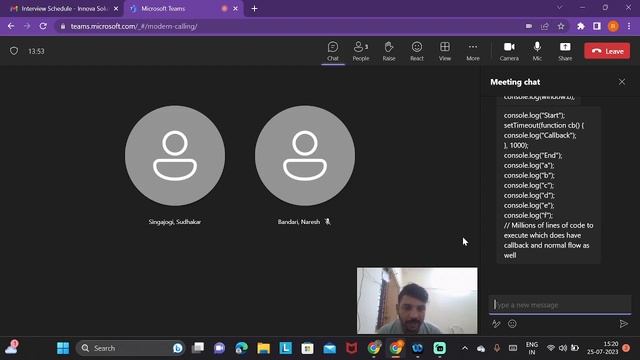Toggle the Camera on or off
Viewport: 640px width, 360px height.
coord(509,51)
